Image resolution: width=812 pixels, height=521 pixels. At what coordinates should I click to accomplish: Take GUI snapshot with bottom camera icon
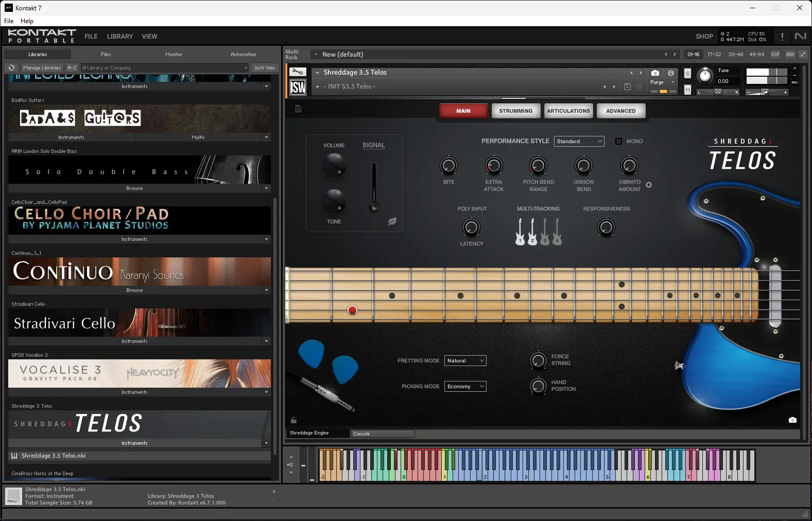(792, 420)
